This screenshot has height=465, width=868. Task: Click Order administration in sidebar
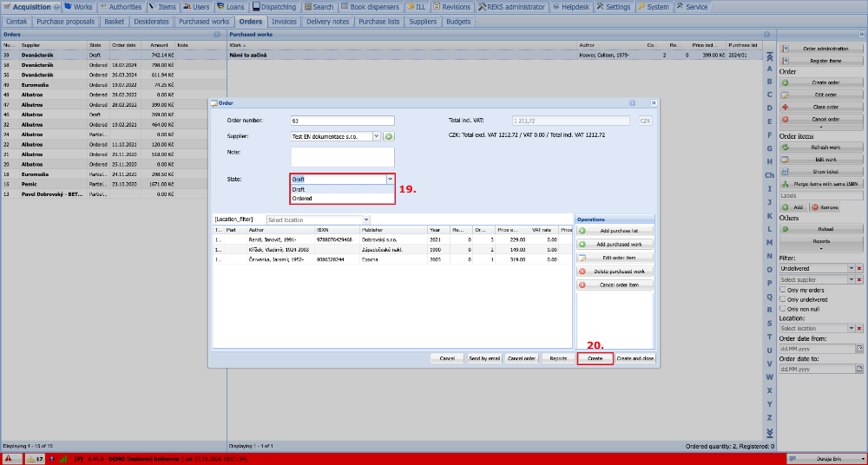[x=821, y=49]
